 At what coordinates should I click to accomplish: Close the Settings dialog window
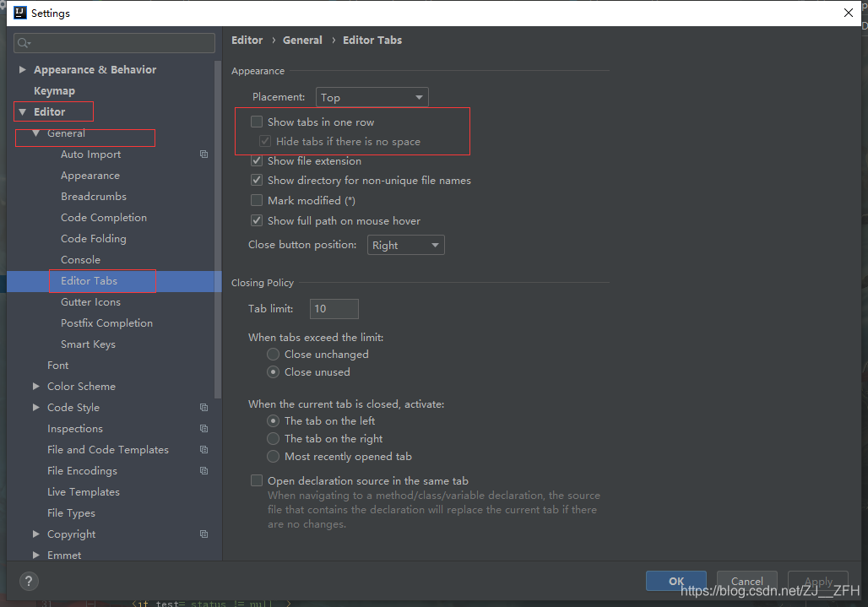click(848, 13)
